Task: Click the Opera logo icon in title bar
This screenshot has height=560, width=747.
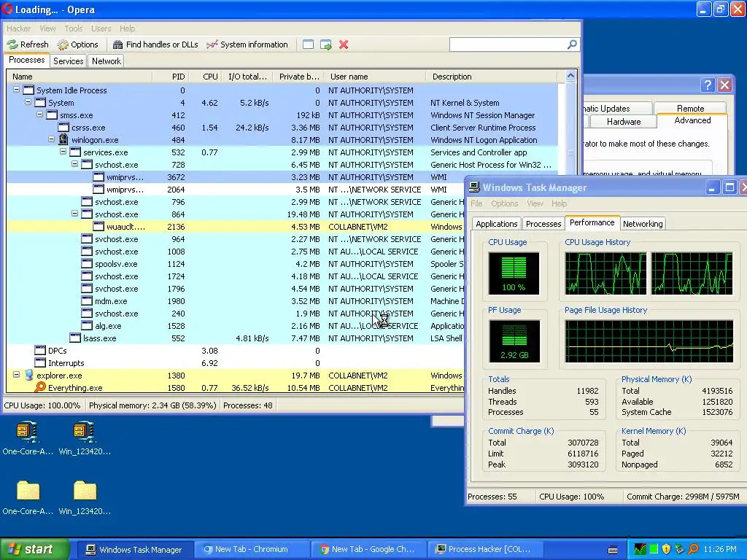Action: [7, 9]
